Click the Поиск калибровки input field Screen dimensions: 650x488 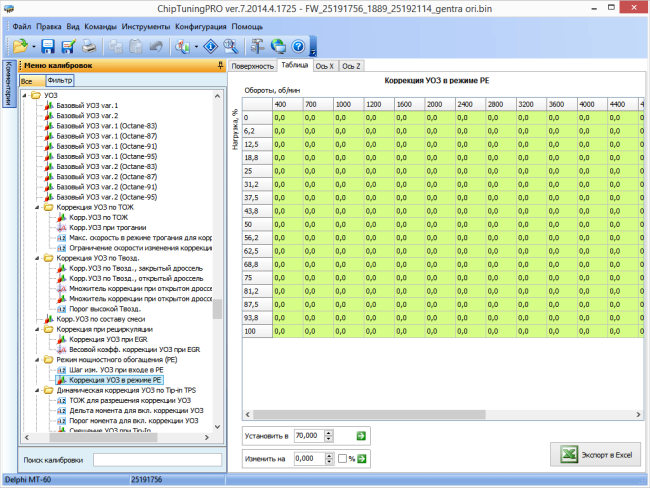click(x=157, y=460)
